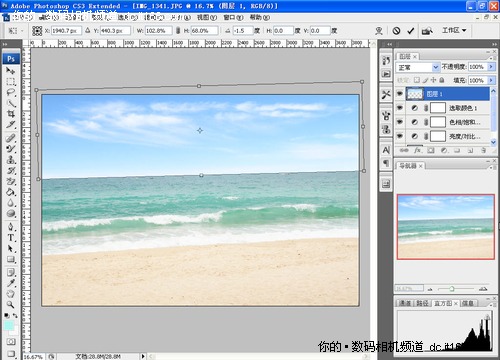Expand the collapsed panel dock arrows
Viewport: 500px width, 360px height.
[389, 44]
